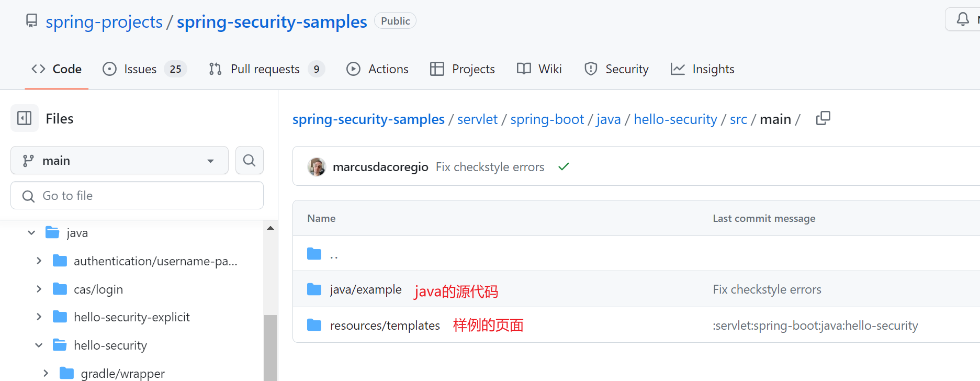Open ':servlet:spring-boot:java:hello-security' commit message
The height and width of the screenshot is (381, 980).
(815, 326)
